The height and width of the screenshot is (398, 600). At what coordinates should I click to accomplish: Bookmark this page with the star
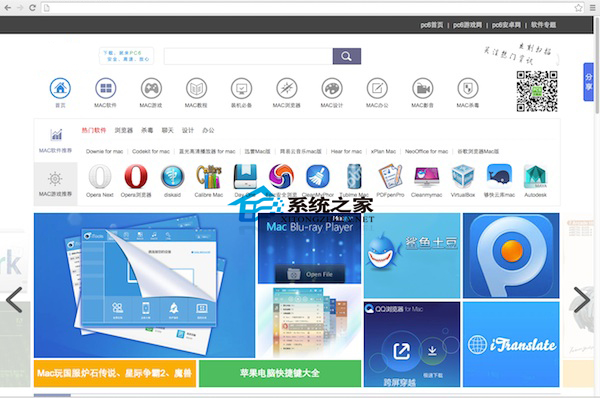point(579,8)
